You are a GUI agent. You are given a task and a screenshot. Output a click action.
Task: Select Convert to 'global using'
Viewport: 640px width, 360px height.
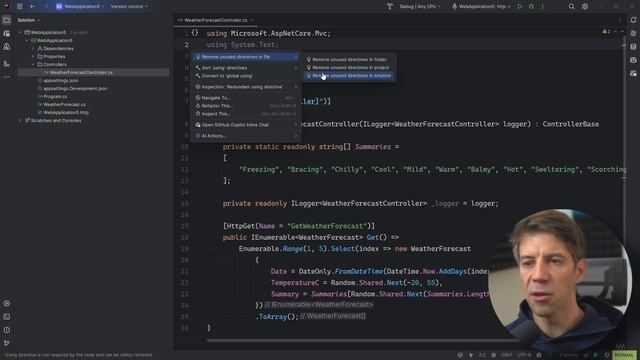pyautogui.click(x=246, y=76)
